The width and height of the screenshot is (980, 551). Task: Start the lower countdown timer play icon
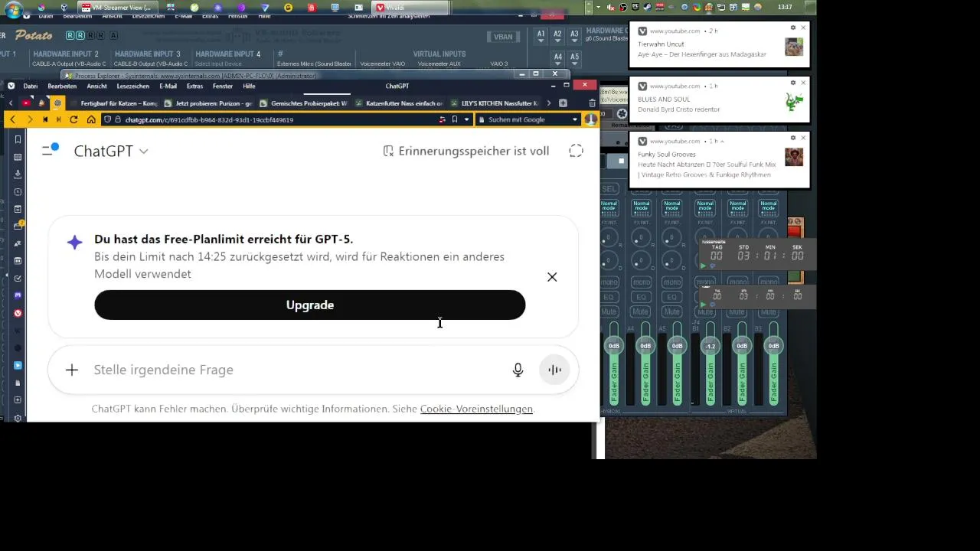703,304
